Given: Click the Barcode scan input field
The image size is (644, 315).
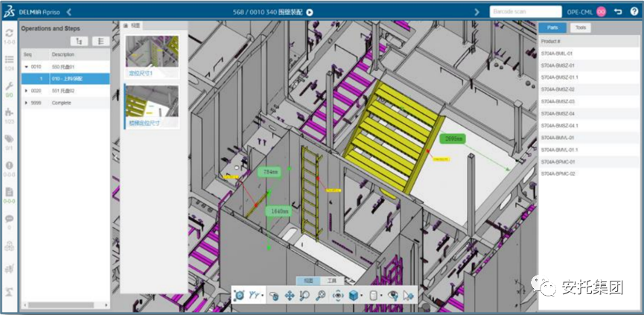Looking at the screenshot, I should (525, 11).
